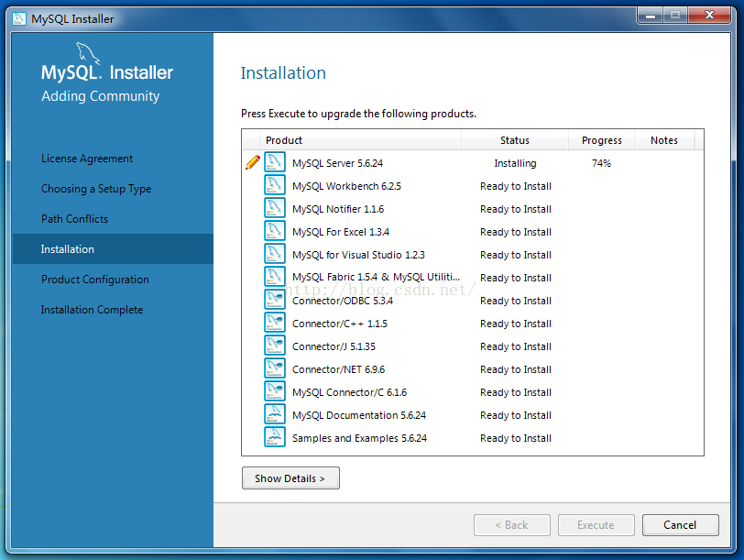The width and height of the screenshot is (744, 560).
Task: Sort by the Status column header
Action: pos(515,140)
